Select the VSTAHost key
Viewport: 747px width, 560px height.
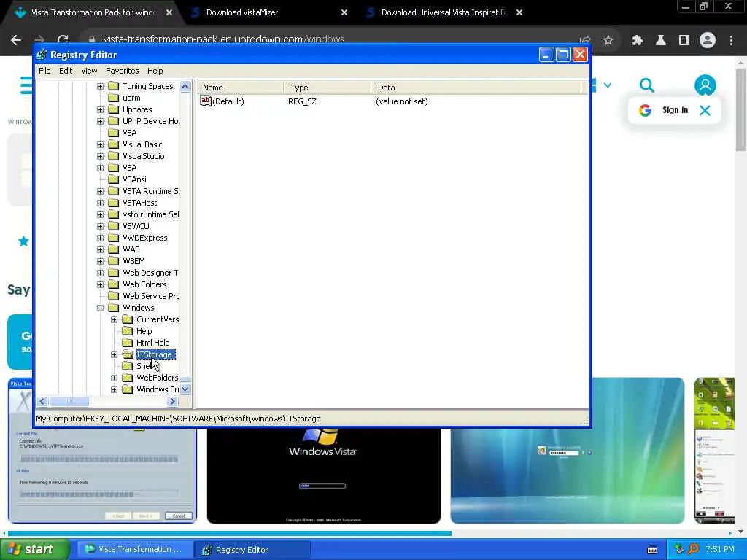139,203
